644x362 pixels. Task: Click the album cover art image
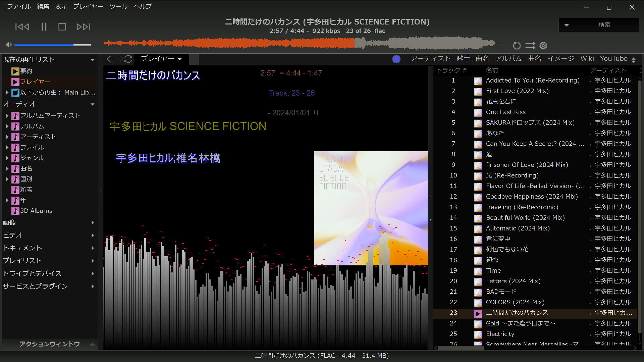point(371,208)
